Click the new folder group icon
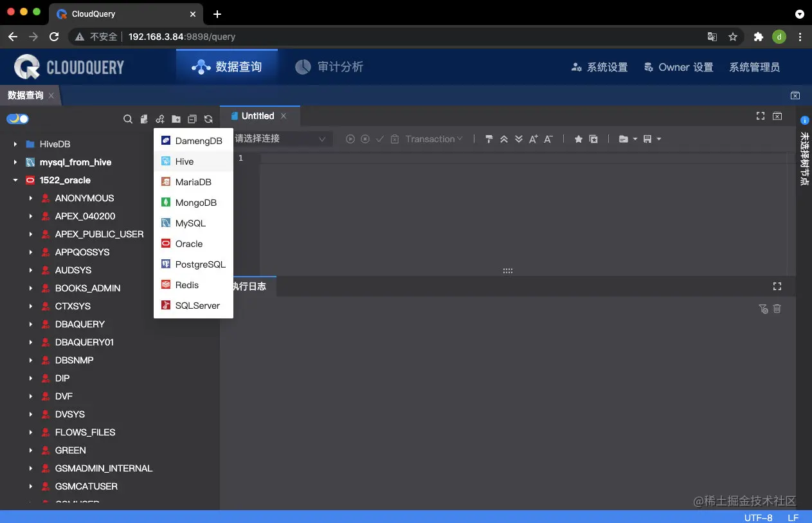812x523 pixels. 176,119
